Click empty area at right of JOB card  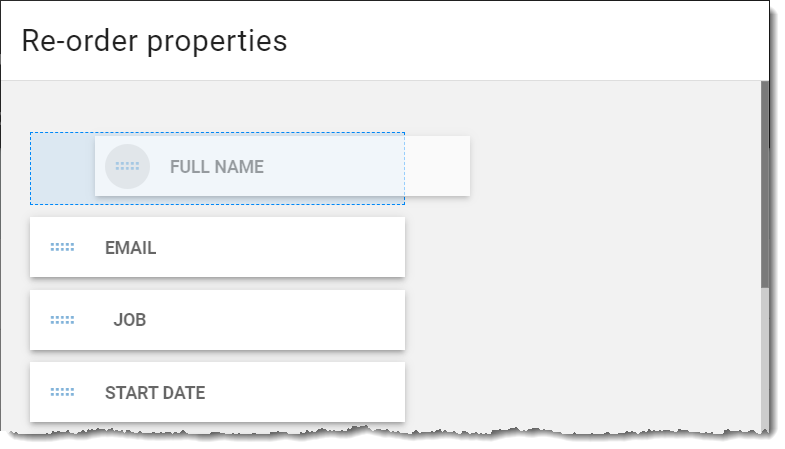pyautogui.click(x=300, y=320)
